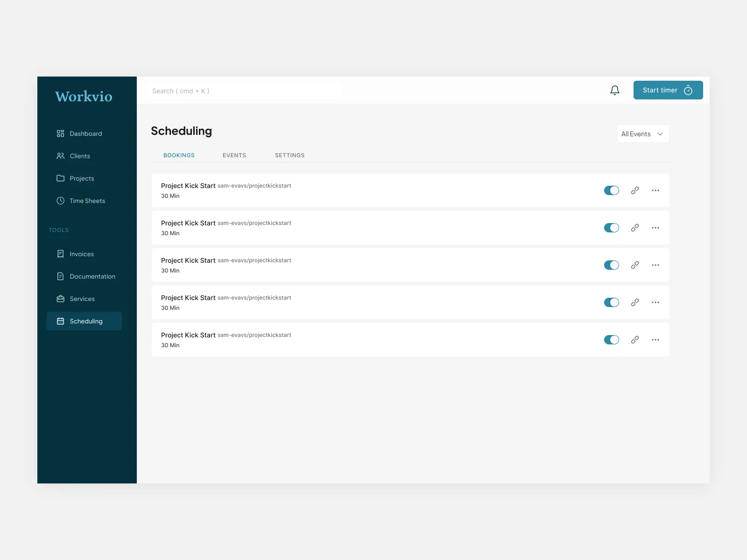Click the 'TOOLS' sidebar section label
This screenshot has height=560, width=747.
tap(59, 230)
